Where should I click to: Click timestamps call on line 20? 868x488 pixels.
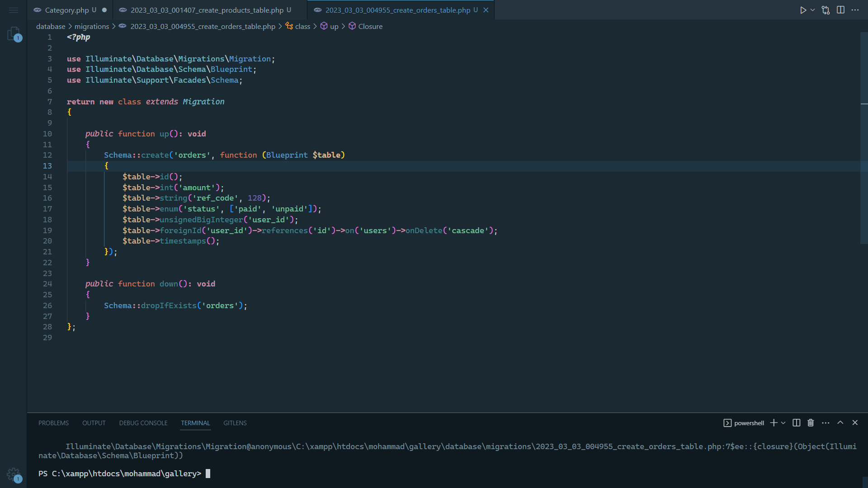click(183, 241)
